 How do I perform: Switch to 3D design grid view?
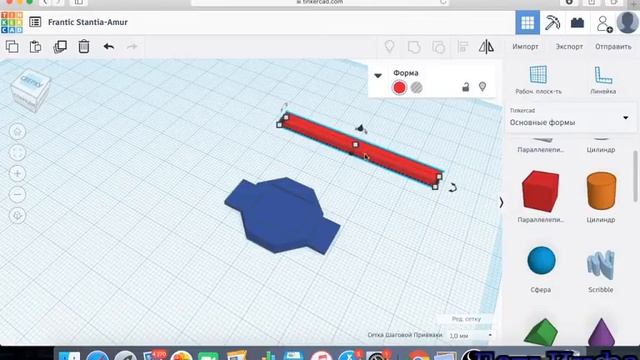coord(527,22)
